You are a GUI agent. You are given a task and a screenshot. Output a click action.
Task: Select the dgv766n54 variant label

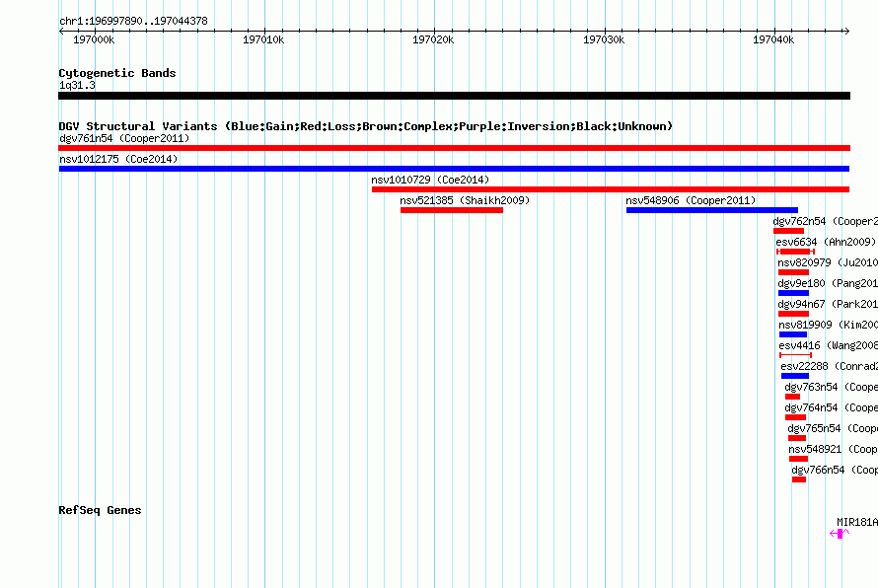[x=835, y=470]
